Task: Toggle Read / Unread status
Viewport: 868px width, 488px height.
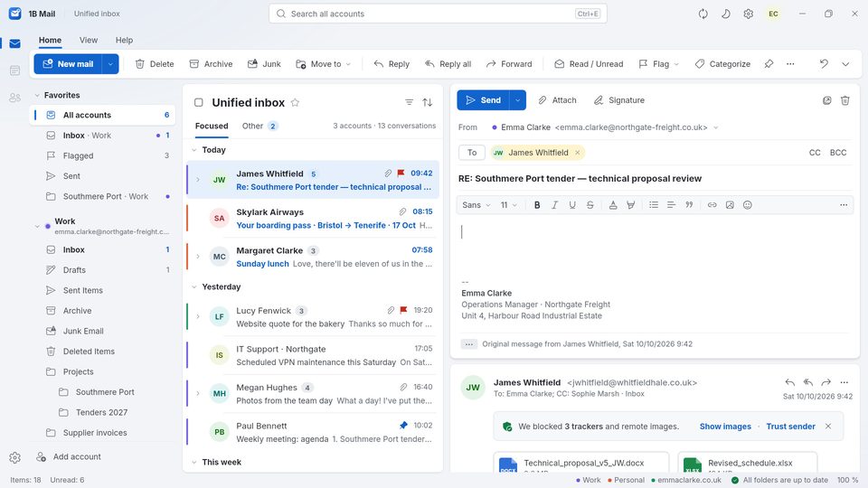Action: tap(589, 64)
